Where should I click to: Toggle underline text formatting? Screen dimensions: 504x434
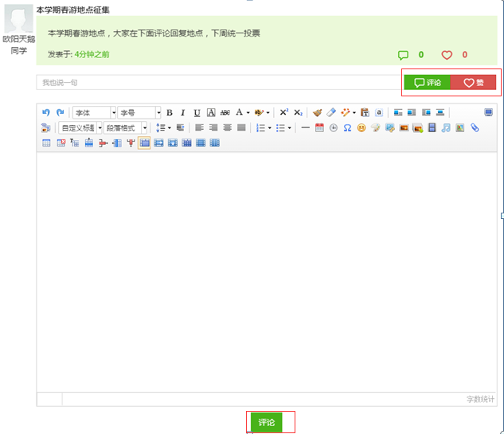click(197, 113)
